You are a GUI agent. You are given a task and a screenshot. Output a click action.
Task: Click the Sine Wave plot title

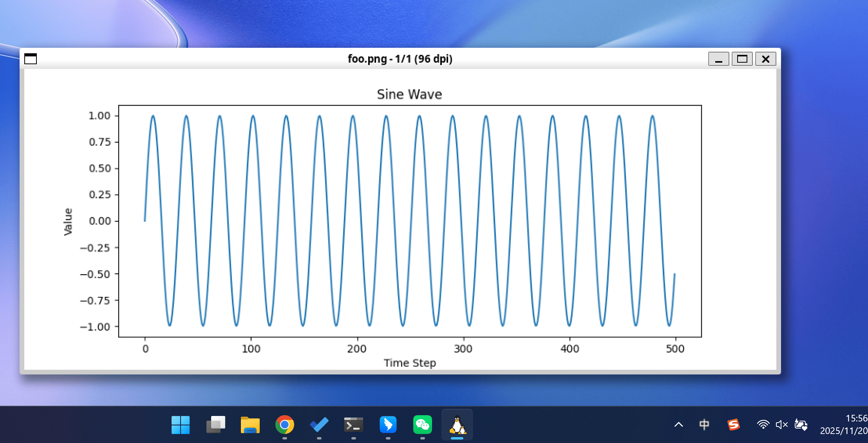(x=409, y=94)
